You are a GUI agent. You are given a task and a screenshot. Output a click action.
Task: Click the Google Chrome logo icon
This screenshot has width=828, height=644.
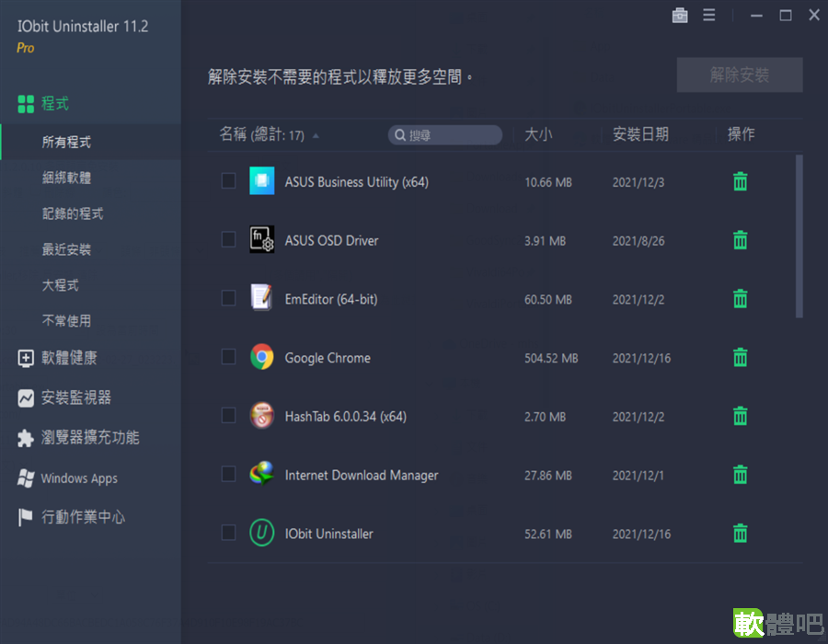pos(262,357)
